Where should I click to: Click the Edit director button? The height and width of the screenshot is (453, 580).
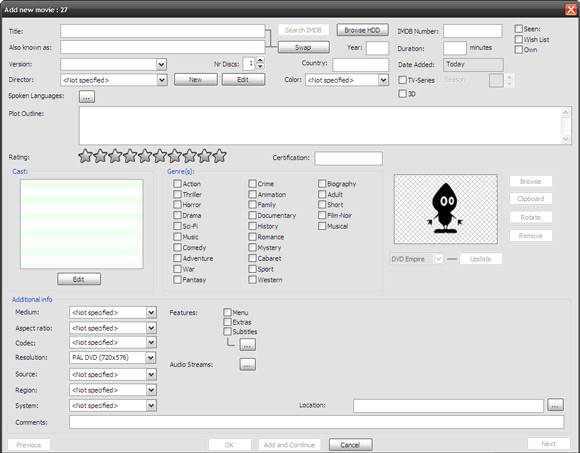243,80
